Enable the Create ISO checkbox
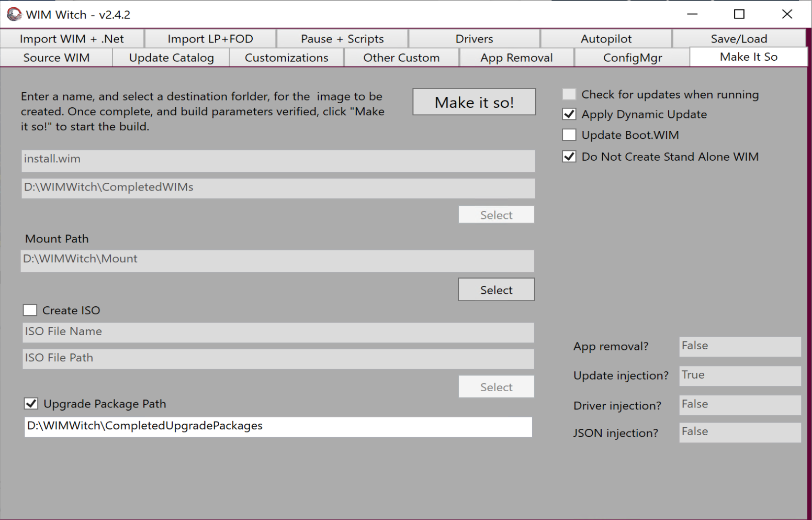This screenshot has width=812, height=520. tap(30, 311)
